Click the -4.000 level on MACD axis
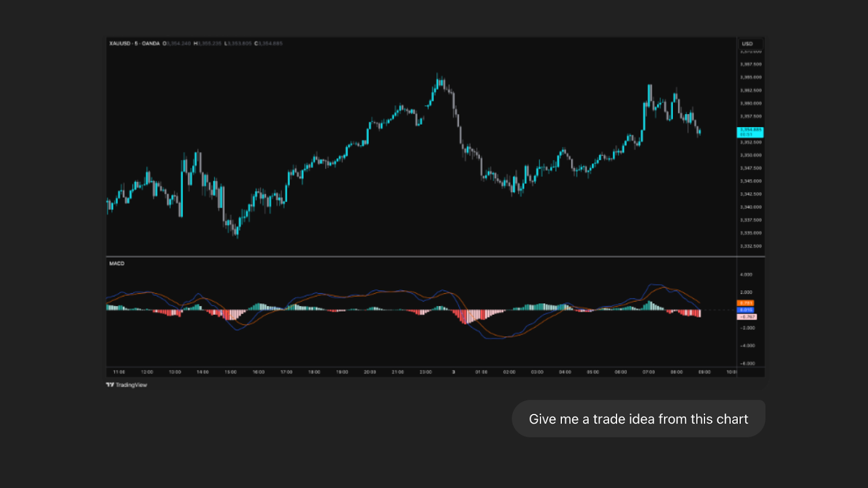Viewport: 868px width, 488px height. coord(748,345)
